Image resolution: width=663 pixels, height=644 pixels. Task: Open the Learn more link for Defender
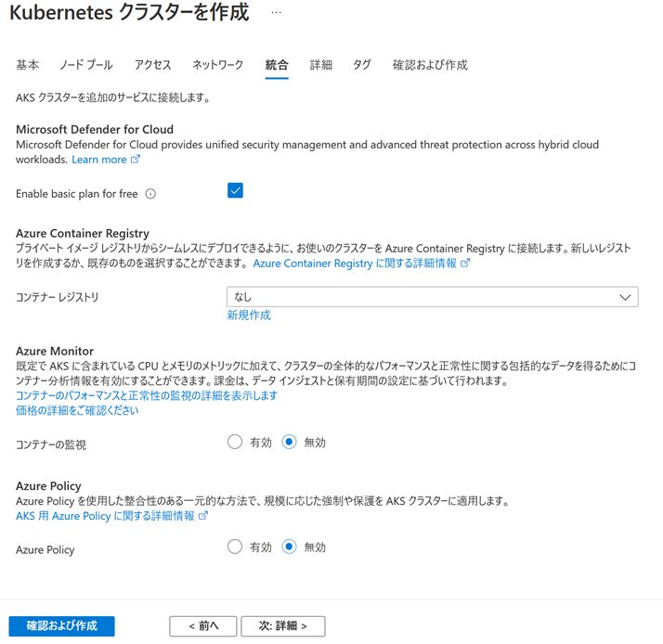click(99, 160)
